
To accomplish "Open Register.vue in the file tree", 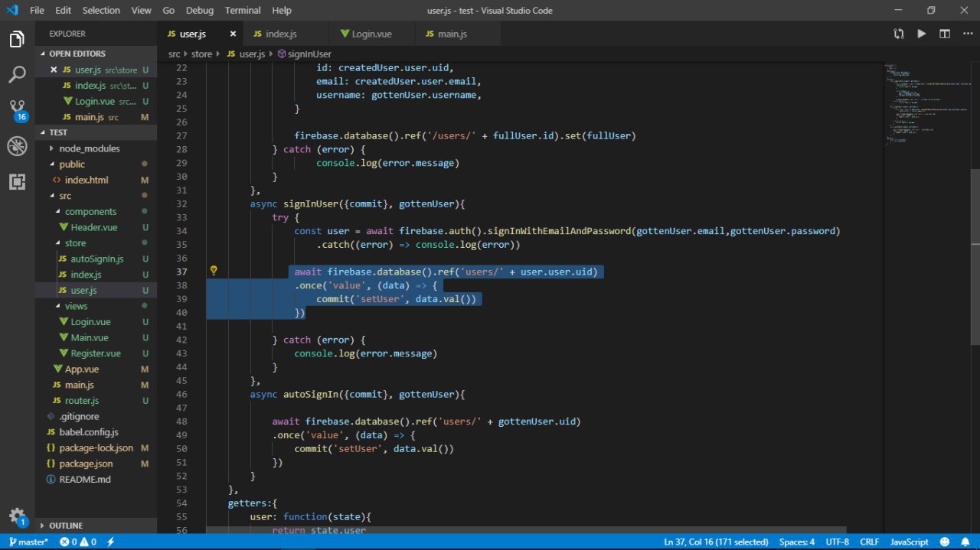I will (96, 353).
